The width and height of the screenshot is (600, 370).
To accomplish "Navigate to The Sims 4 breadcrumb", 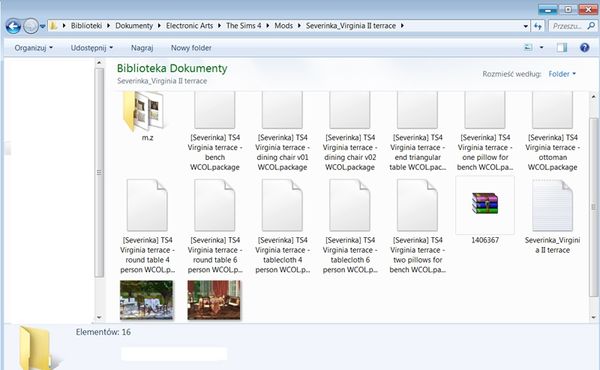I will click(x=244, y=26).
